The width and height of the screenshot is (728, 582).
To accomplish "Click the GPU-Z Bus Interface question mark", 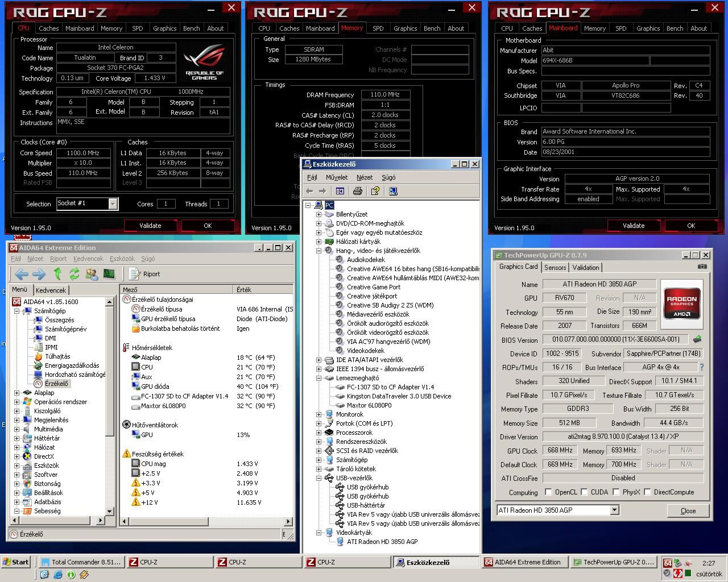I will [702, 367].
